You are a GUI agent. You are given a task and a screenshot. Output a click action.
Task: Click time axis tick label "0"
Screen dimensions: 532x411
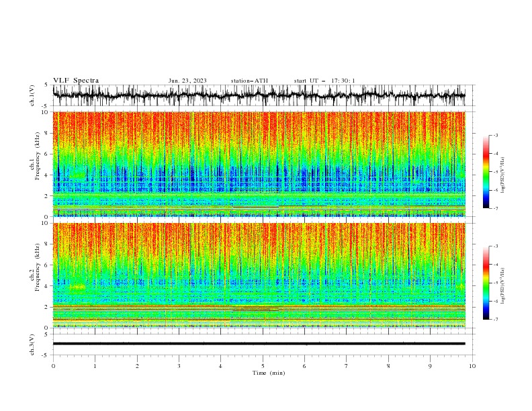pyautogui.click(x=53, y=366)
